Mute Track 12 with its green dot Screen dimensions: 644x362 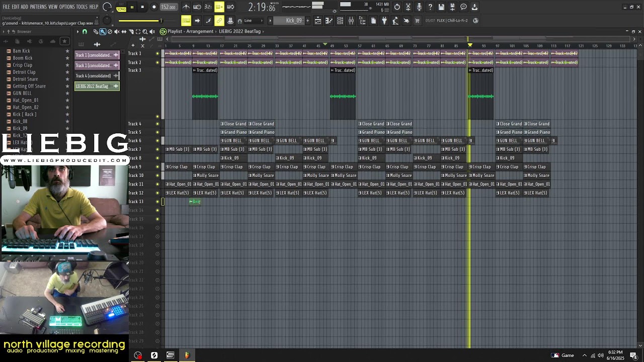coord(157,193)
